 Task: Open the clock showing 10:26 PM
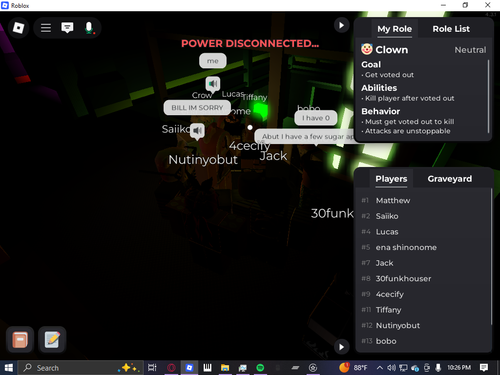459,367
